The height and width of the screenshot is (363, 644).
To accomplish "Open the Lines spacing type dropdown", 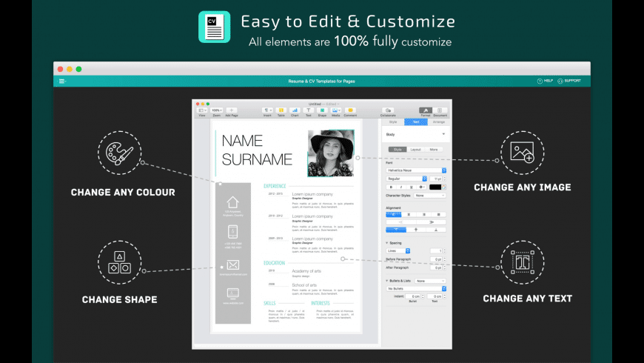I will (398, 251).
